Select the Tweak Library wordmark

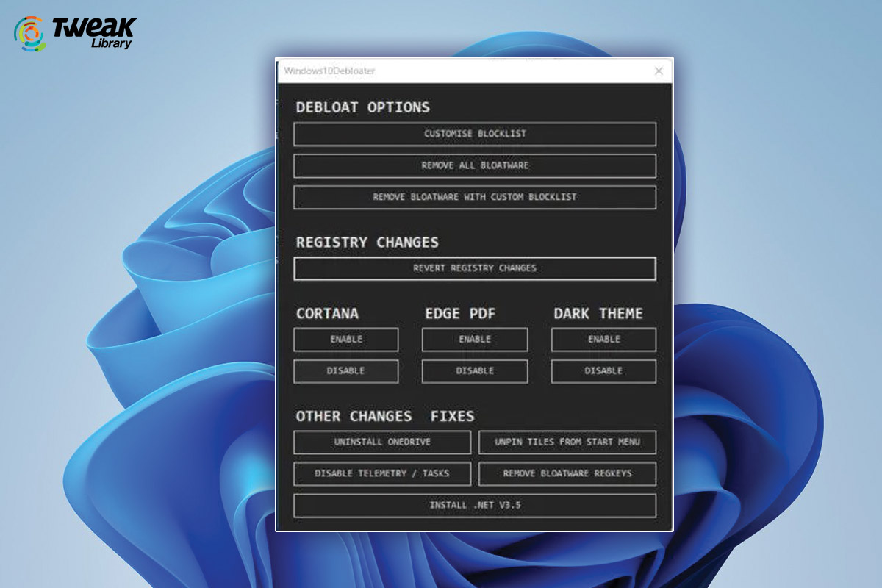pos(94,30)
